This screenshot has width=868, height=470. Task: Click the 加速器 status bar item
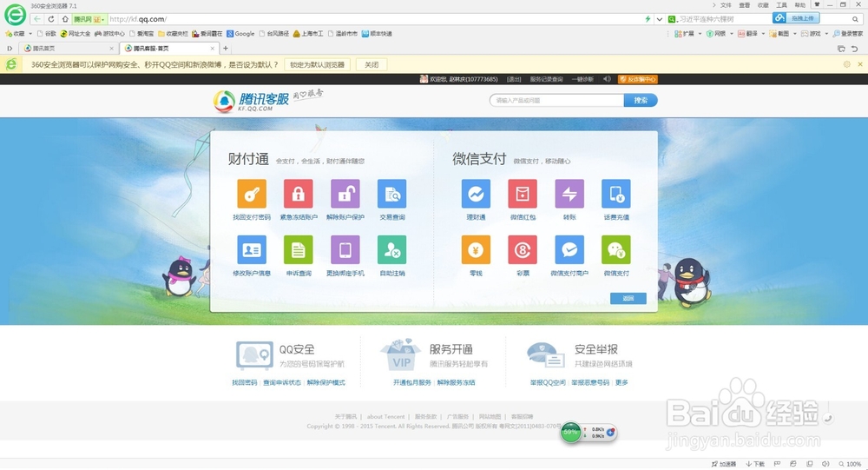[724, 464]
